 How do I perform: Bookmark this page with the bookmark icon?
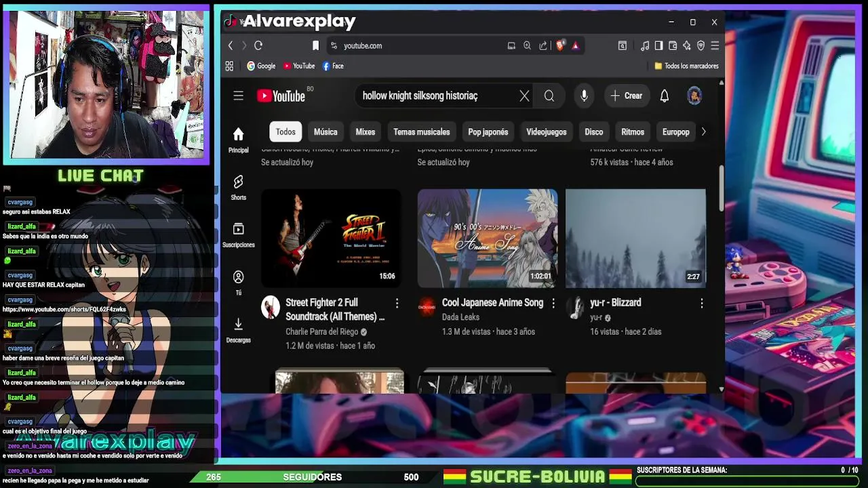coord(315,45)
